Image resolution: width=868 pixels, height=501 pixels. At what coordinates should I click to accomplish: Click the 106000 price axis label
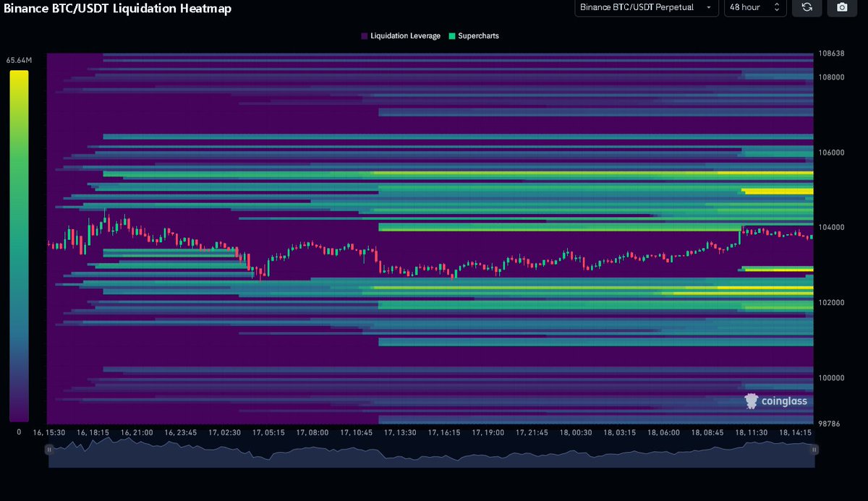coord(832,153)
